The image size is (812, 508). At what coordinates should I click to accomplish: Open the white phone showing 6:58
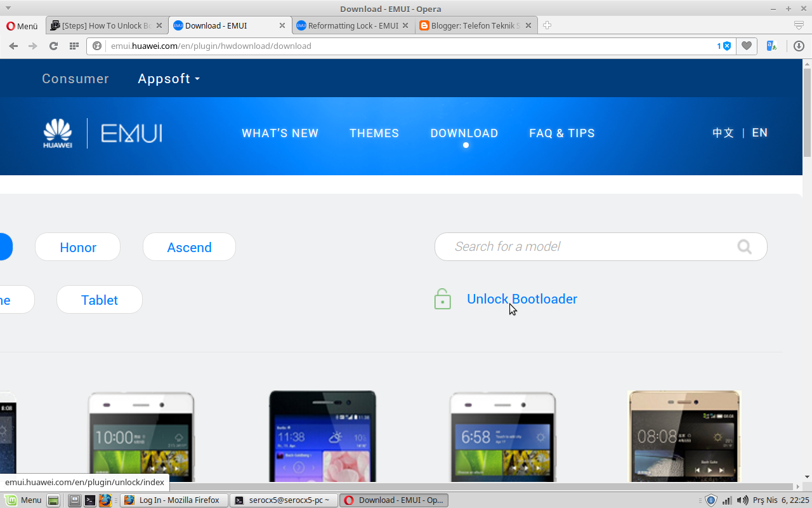[503, 437]
